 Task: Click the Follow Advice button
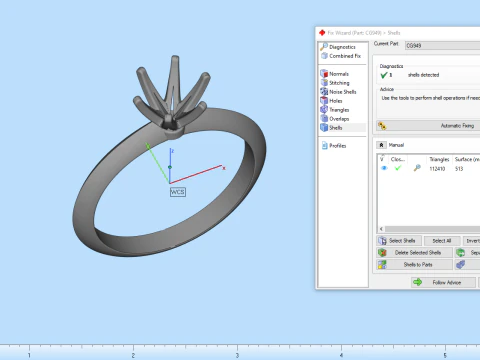point(443,282)
